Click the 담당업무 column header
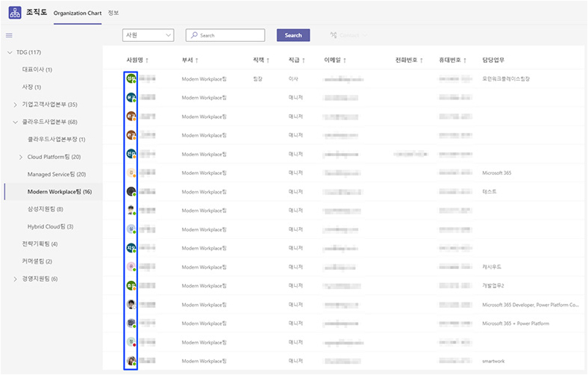This screenshot has height=375, width=588. 493,60
